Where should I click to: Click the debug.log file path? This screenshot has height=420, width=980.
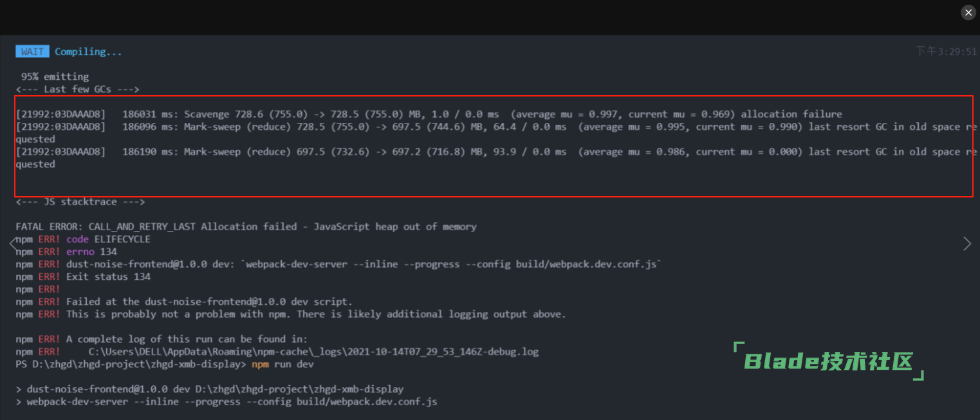coord(313,352)
